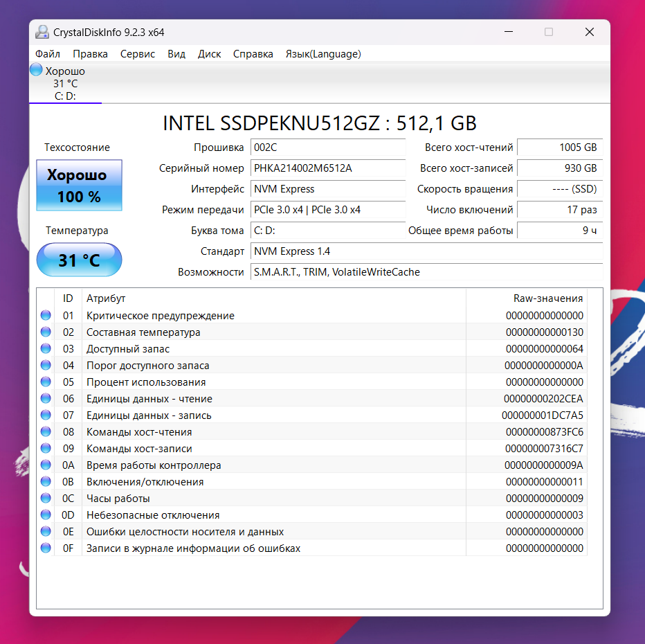Open the Язык(Language) menu
645x644 pixels.
click(x=323, y=54)
